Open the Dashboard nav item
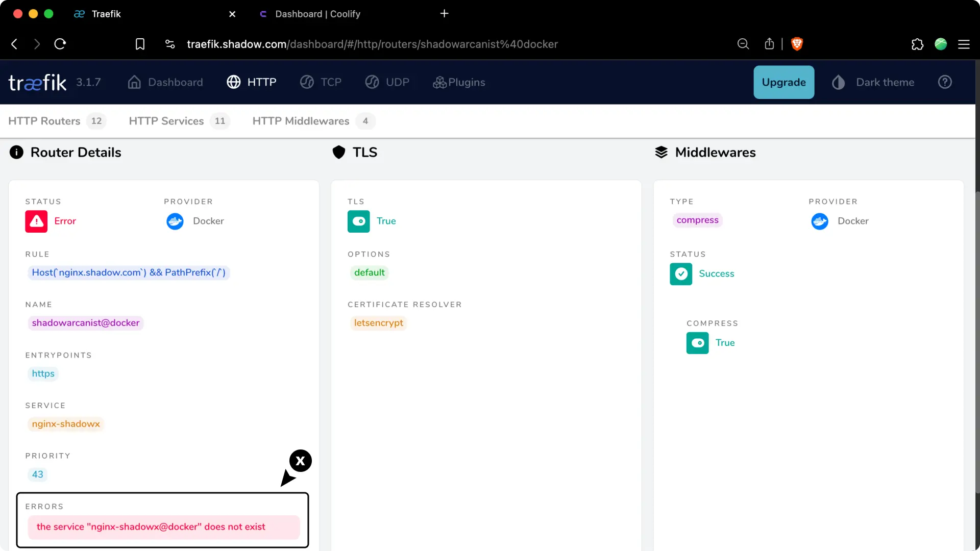 (x=165, y=82)
